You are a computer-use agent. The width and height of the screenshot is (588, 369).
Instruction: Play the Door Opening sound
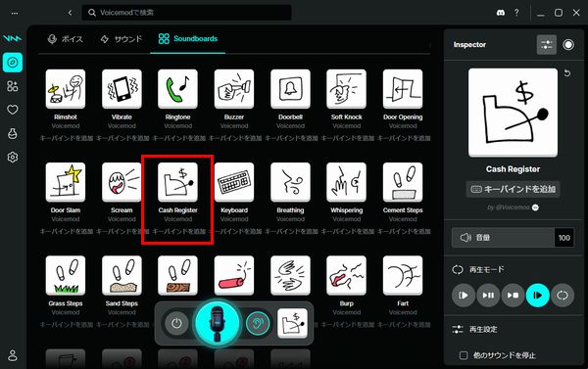click(x=403, y=89)
